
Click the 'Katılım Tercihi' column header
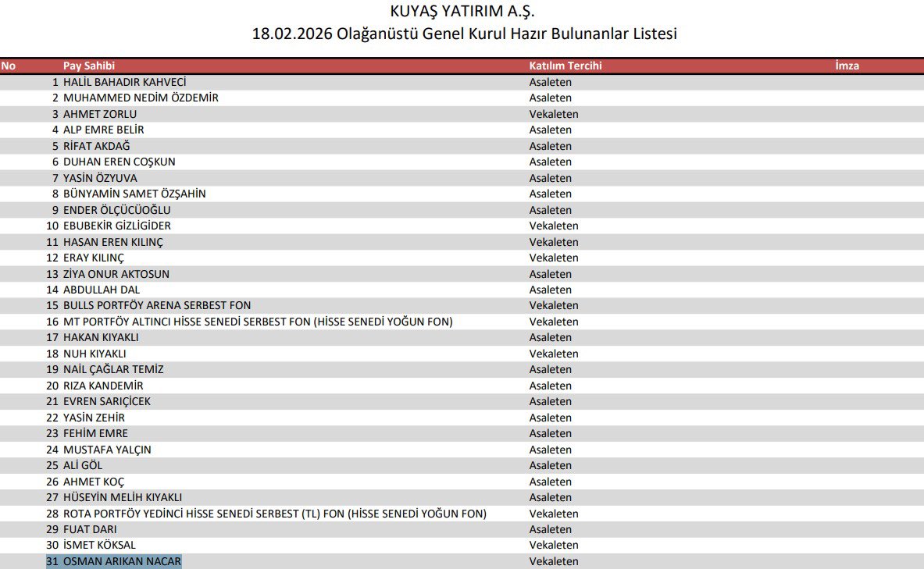(565, 66)
